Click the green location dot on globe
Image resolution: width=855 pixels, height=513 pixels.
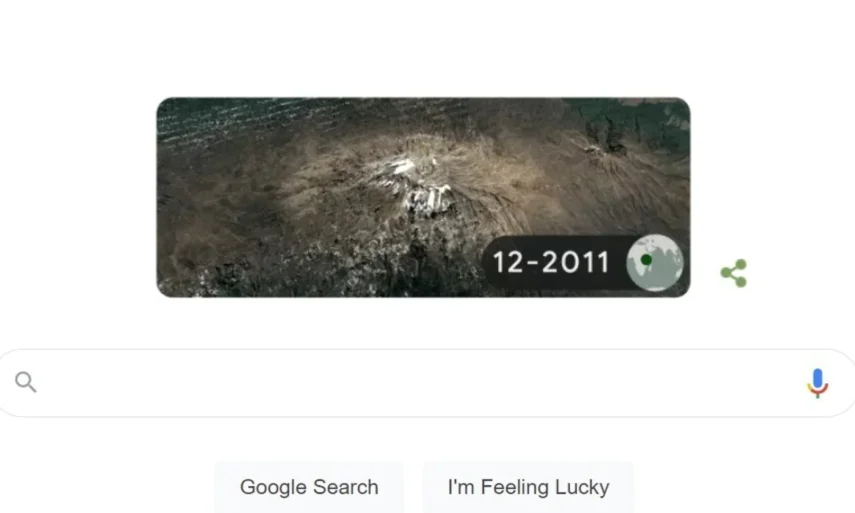click(x=646, y=260)
